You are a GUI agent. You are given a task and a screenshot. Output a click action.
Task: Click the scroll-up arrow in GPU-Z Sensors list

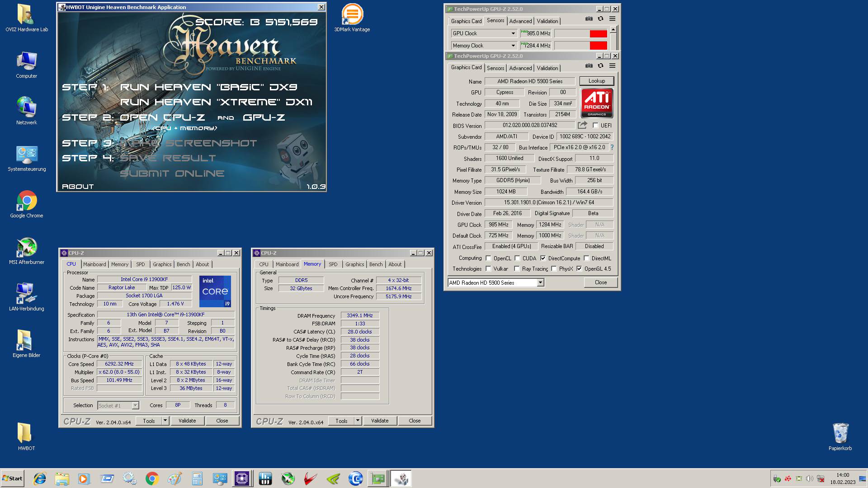tap(613, 30)
